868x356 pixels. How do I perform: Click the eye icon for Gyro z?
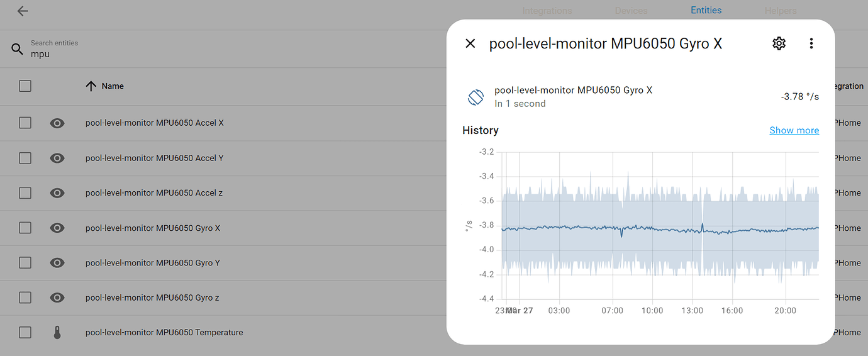click(57, 298)
